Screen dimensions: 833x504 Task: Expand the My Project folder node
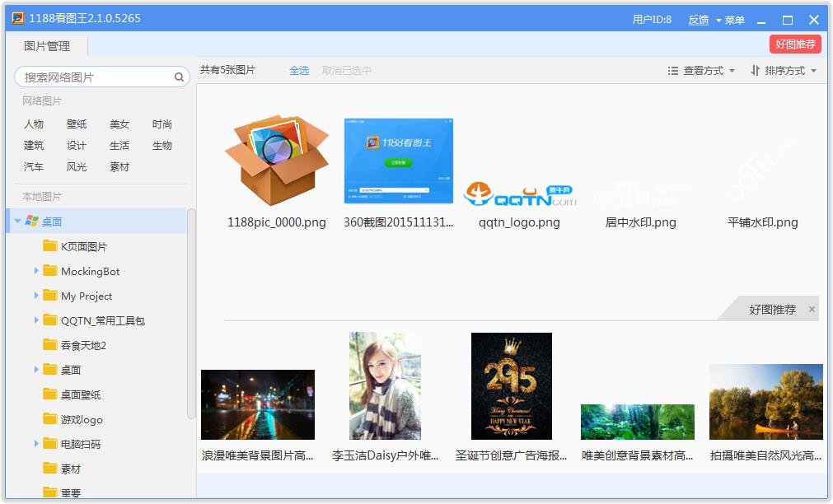coord(36,296)
